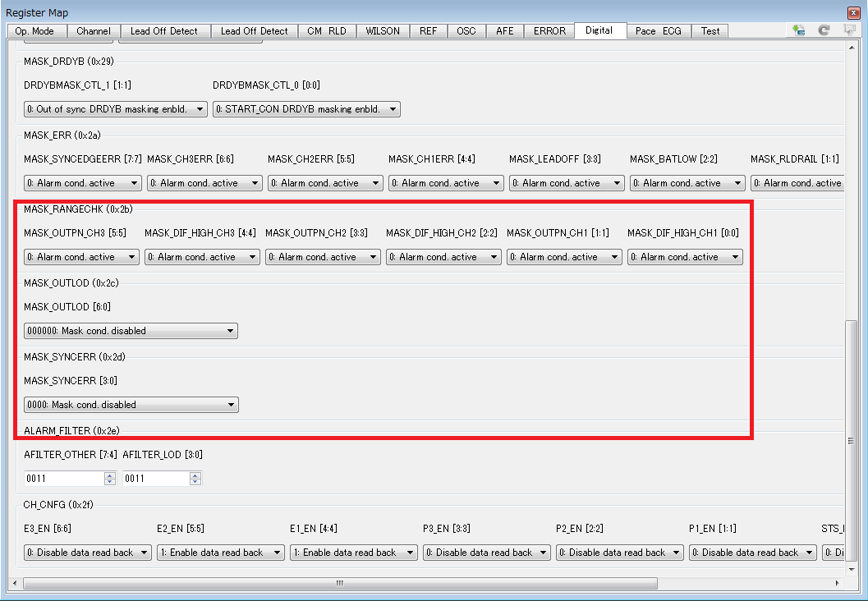Switch to the ERROR tab
Screen dimensions: 868x601
tap(549, 30)
